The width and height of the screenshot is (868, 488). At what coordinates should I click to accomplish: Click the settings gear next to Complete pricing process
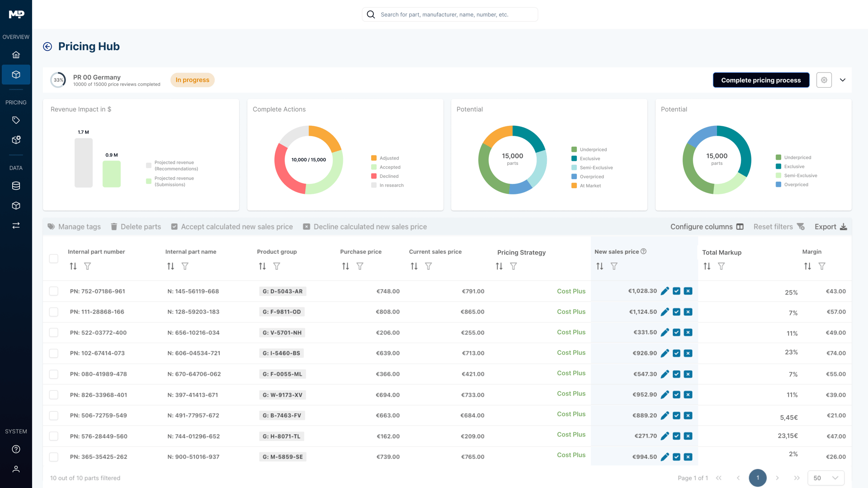[824, 80]
